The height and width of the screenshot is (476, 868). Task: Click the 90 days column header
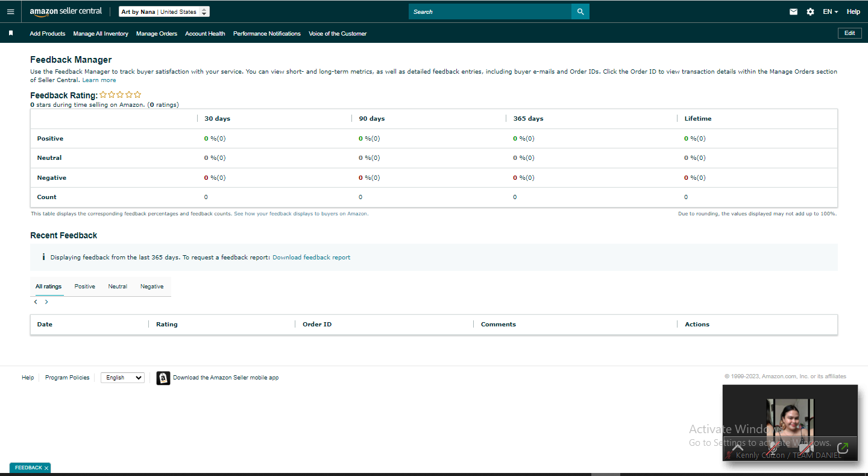coord(372,119)
